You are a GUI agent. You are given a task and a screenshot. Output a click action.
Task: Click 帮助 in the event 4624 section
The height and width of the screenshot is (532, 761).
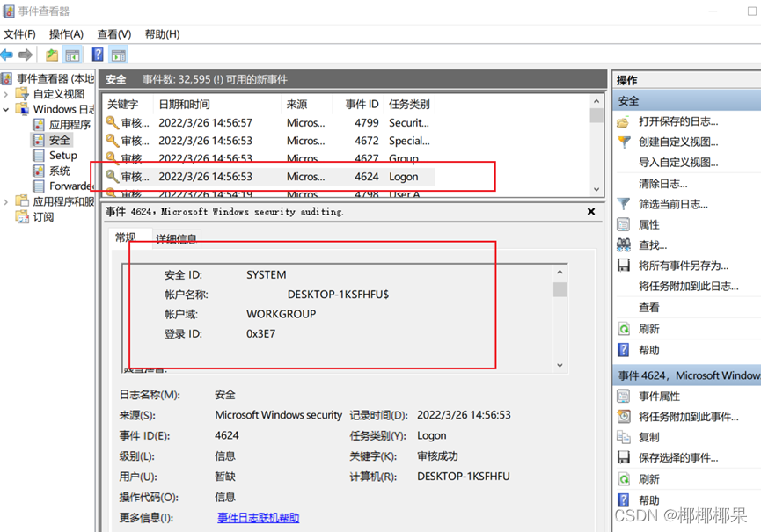[649, 500]
